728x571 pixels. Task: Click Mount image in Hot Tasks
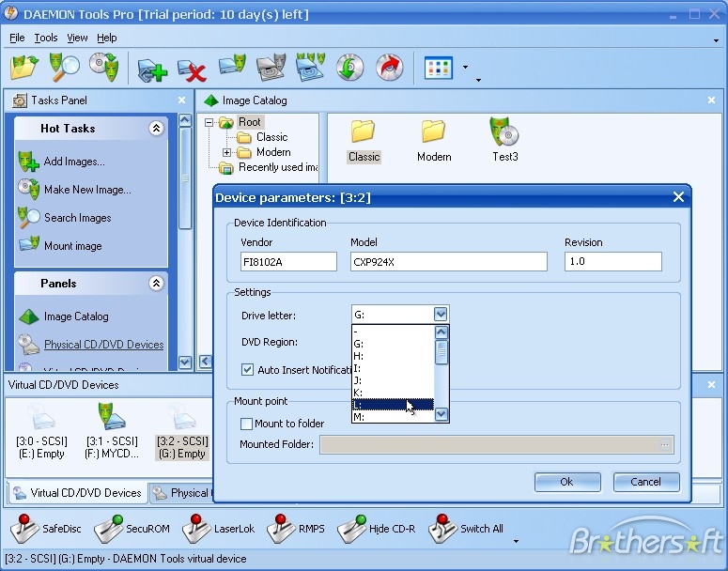(x=60, y=245)
